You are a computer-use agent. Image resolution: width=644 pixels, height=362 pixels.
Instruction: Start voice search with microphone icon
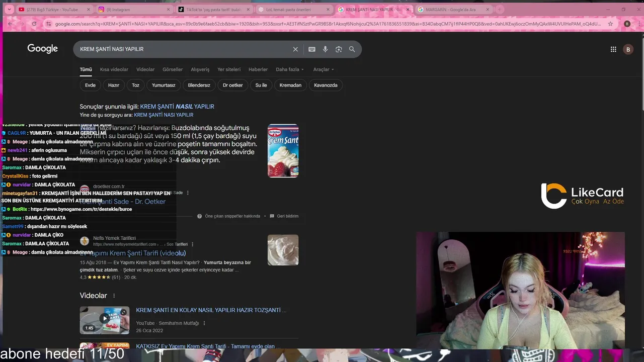click(x=326, y=49)
